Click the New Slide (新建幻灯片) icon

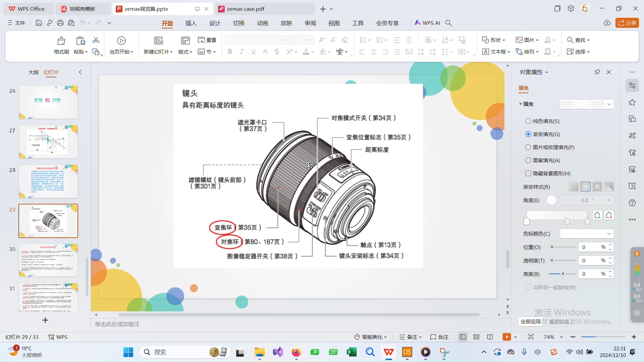pyautogui.click(x=158, y=41)
